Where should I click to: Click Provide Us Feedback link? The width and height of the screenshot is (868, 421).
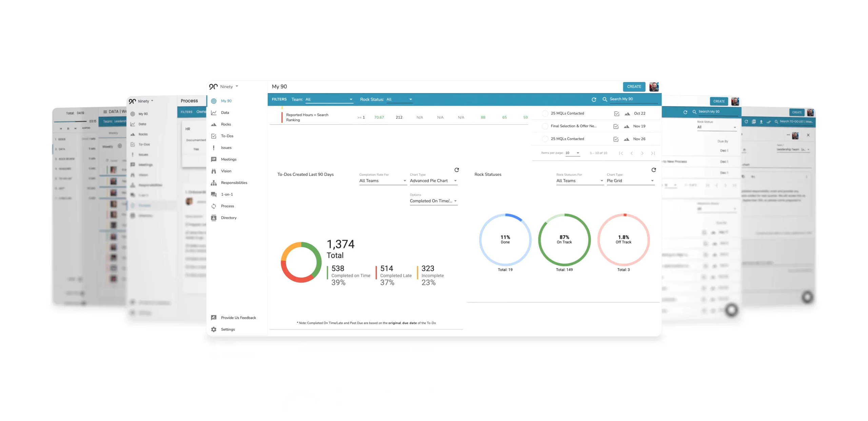238,318
